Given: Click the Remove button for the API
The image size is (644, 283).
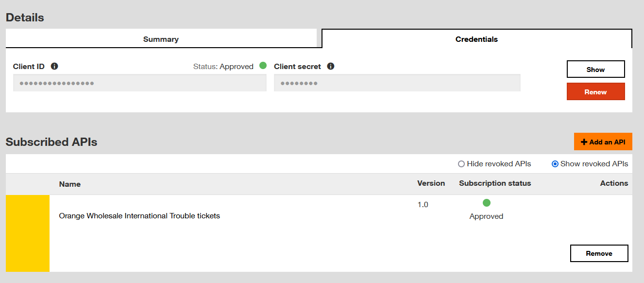Looking at the screenshot, I should 599,253.
